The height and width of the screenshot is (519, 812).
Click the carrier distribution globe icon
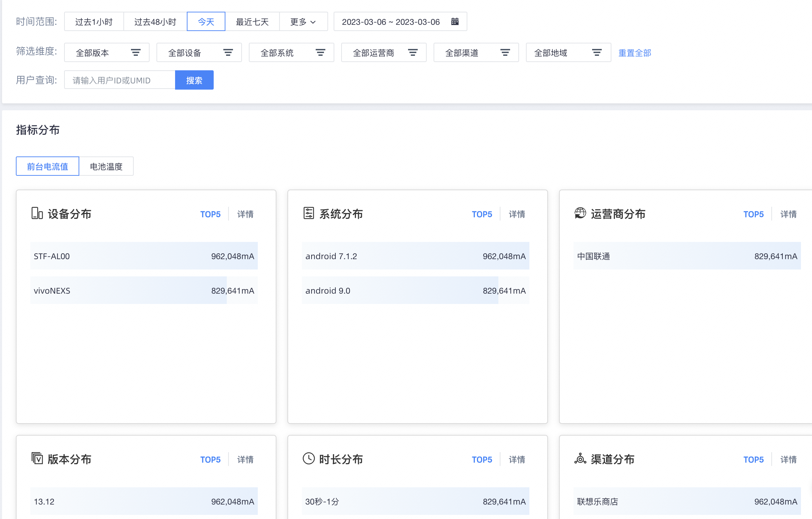[580, 213]
